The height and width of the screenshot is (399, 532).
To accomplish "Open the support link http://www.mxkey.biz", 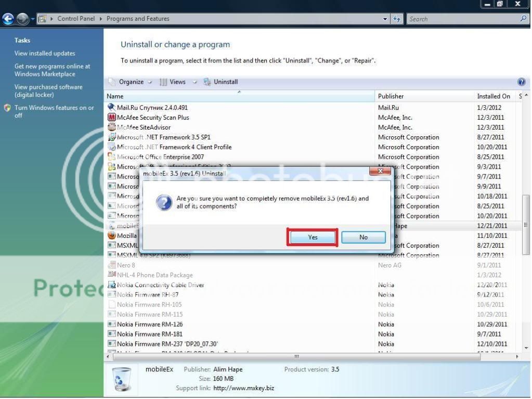I will pos(243,388).
